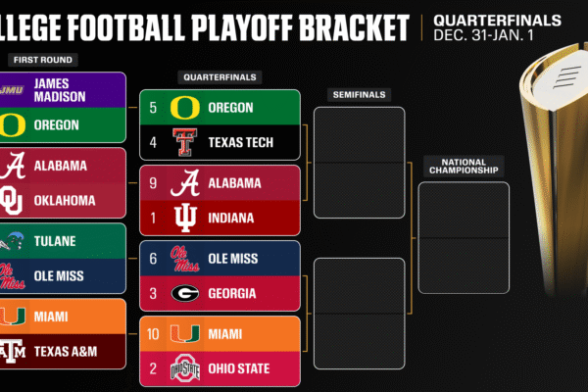Click the National Championship label

(x=457, y=165)
